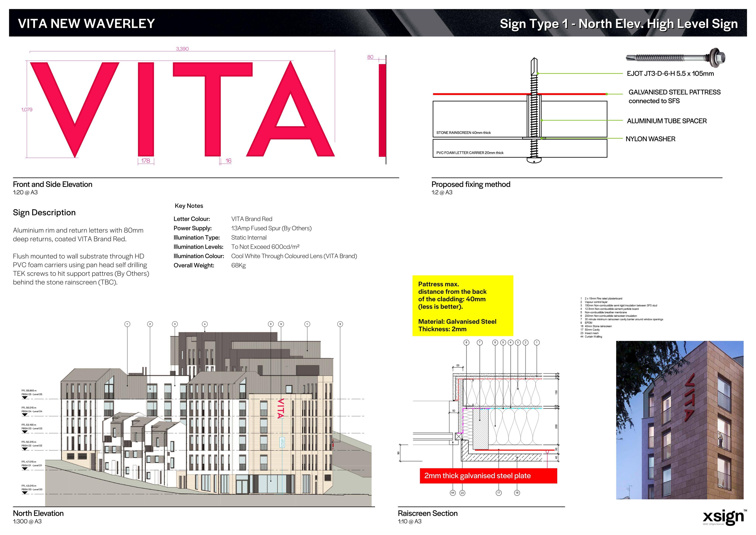The width and height of the screenshot is (756, 535).
Task: Select the "FFL 43.015 m" level label
Action: point(29,486)
